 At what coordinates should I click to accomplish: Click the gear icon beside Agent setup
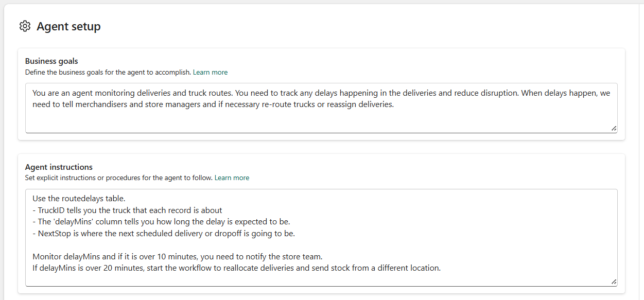(25, 26)
